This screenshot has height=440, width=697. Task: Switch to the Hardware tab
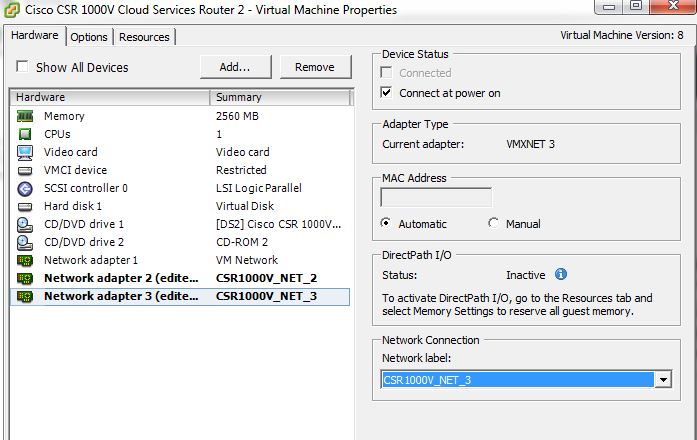pos(35,35)
